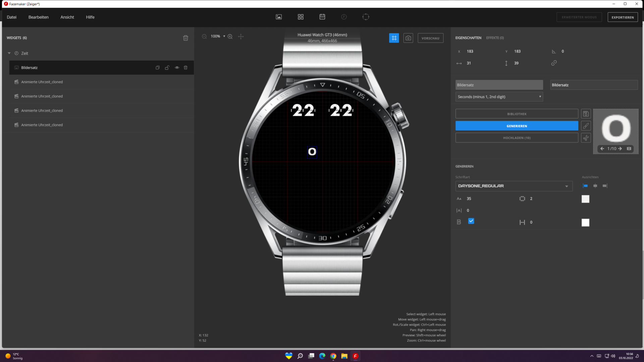The height and width of the screenshot is (362, 644).
Task: Switch to the Effekte tab
Action: click(495, 38)
